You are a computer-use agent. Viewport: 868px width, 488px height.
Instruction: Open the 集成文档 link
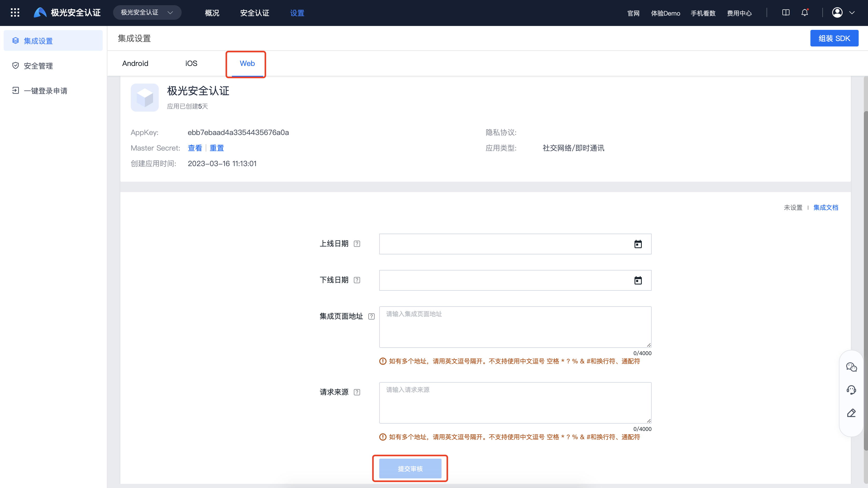[825, 207]
